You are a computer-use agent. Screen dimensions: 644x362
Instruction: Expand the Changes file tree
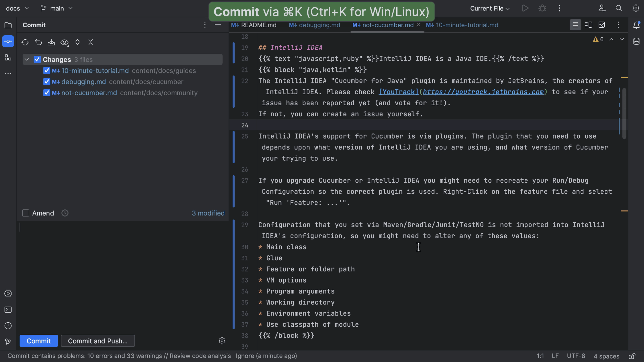[x=27, y=59]
